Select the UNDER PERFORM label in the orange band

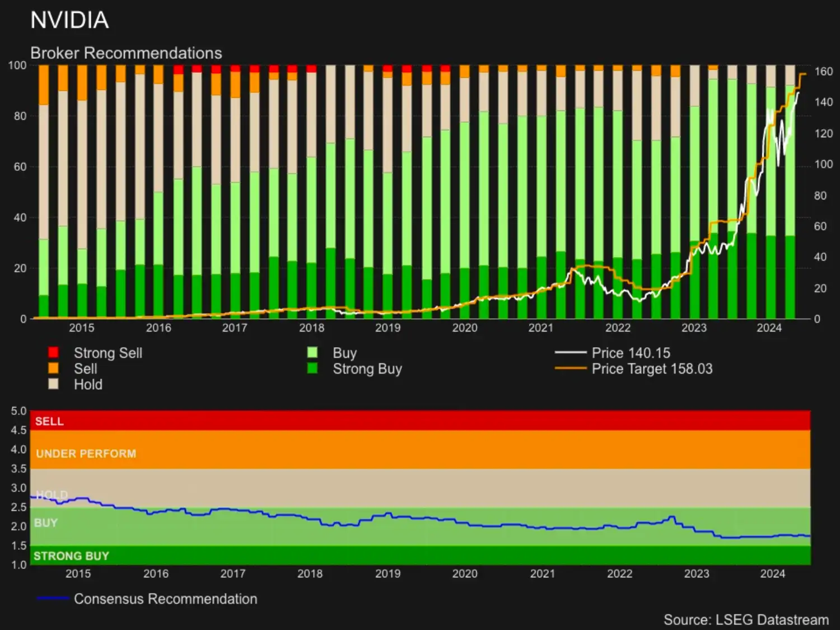(86, 454)
